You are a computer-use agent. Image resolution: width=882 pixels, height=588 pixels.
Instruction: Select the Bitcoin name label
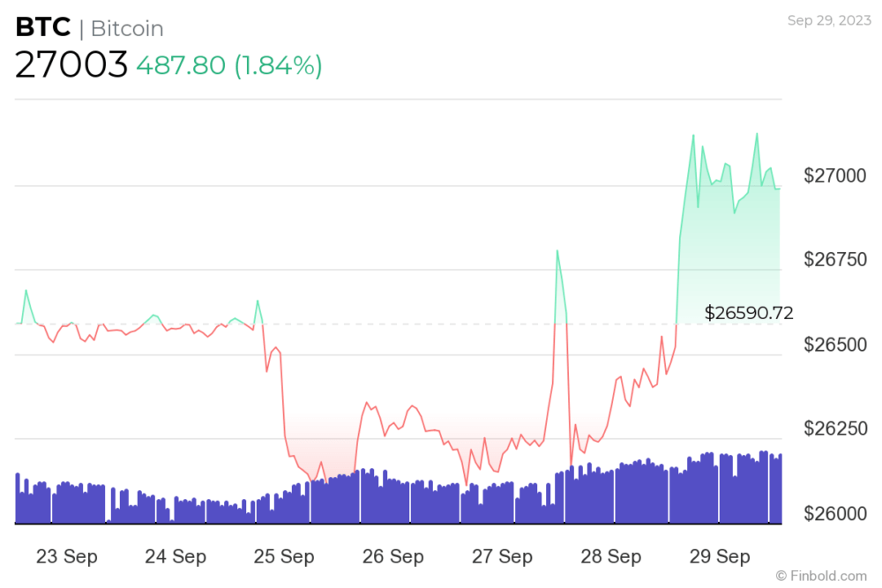point(127,29)
